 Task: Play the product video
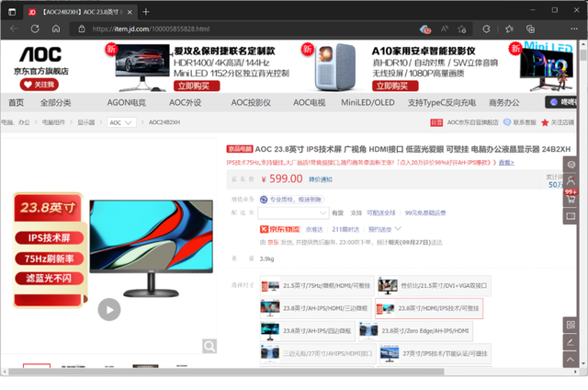pos(109,310)
